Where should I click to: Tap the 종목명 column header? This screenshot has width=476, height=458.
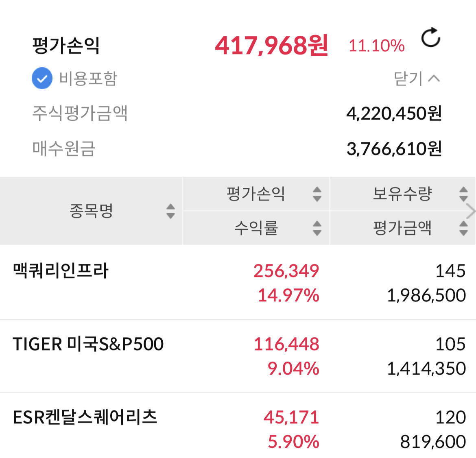[x=91, y=211]
